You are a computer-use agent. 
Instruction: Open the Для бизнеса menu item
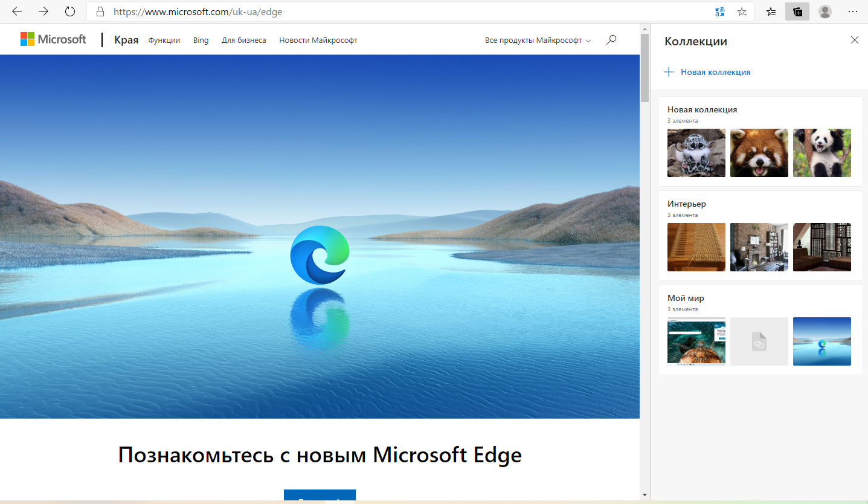244,40
